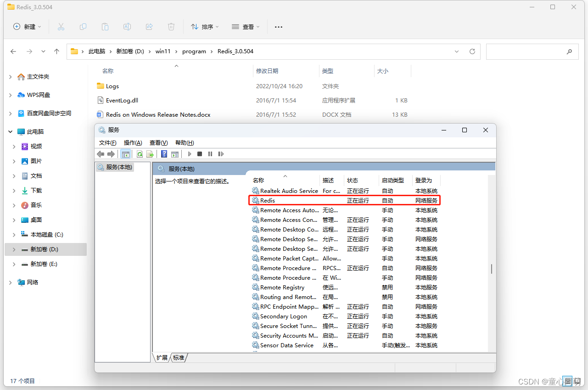Click the Delete icon in File Explorer

click(x=171, y=27)
